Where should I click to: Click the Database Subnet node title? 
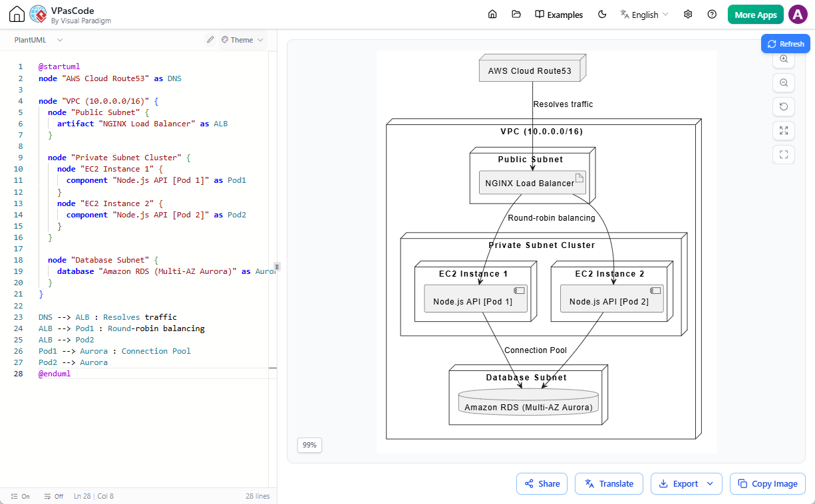point(526,378)
